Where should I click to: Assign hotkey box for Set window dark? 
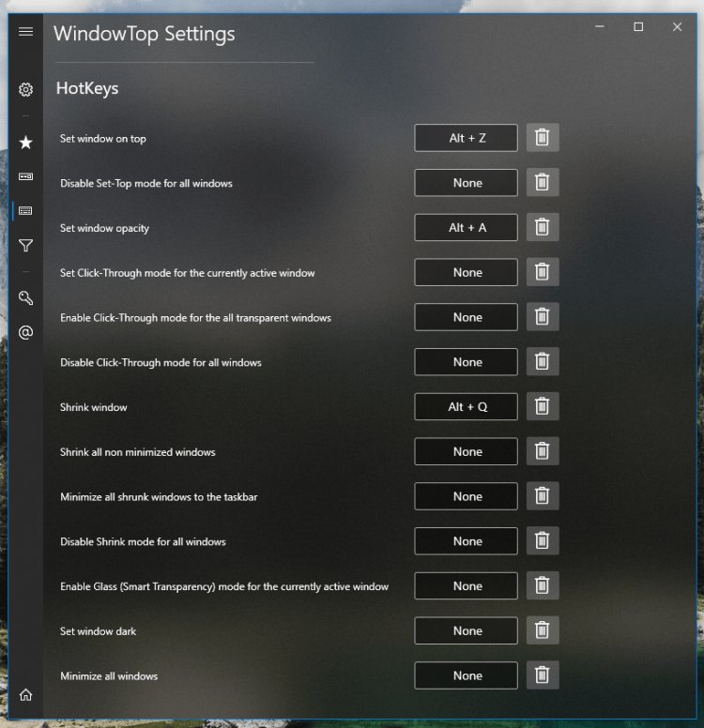(467, 630)
